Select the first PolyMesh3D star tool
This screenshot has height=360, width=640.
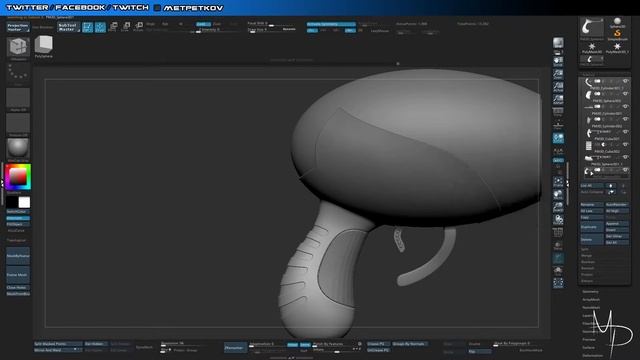click(x=592, y=48)
